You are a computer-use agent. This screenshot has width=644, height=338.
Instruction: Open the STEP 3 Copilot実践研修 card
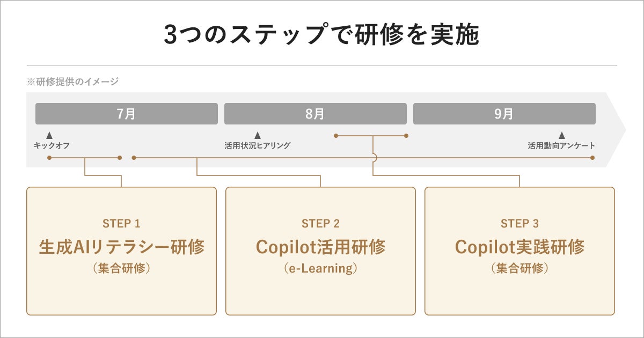click(x=519, y=251)
